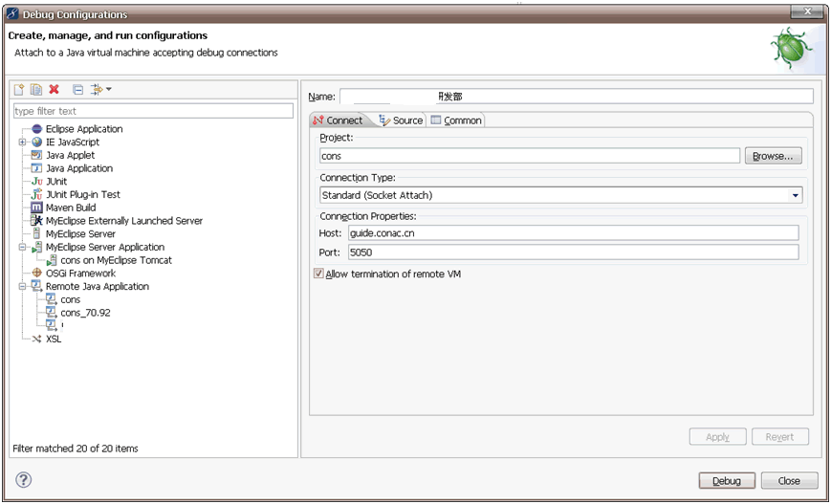The height and width of the screenshot is (504, 831).
Task: Click the Java Applet icon
Action: 36,155
